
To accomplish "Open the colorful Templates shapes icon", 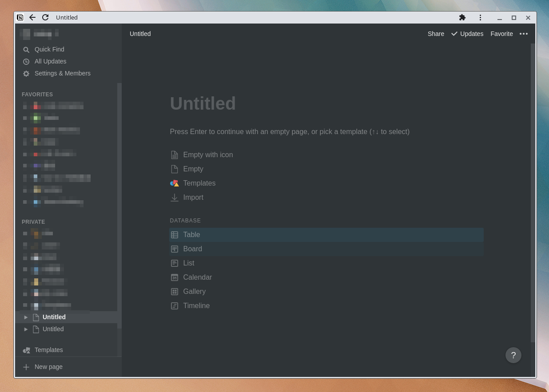I will coord(175,183).
